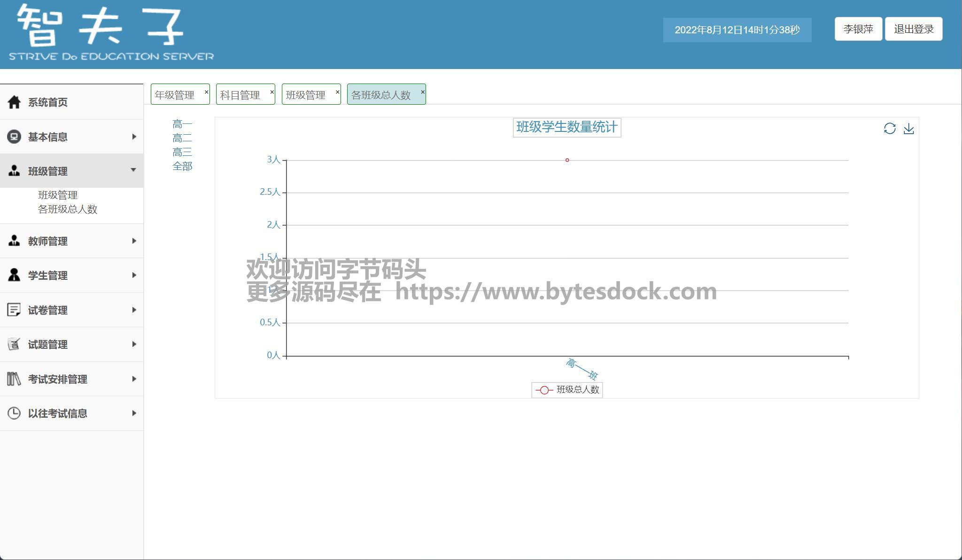This screenshot has height=560, width=962.
Task: Click the 基本信息 sidebar icon
Action: 14,137
